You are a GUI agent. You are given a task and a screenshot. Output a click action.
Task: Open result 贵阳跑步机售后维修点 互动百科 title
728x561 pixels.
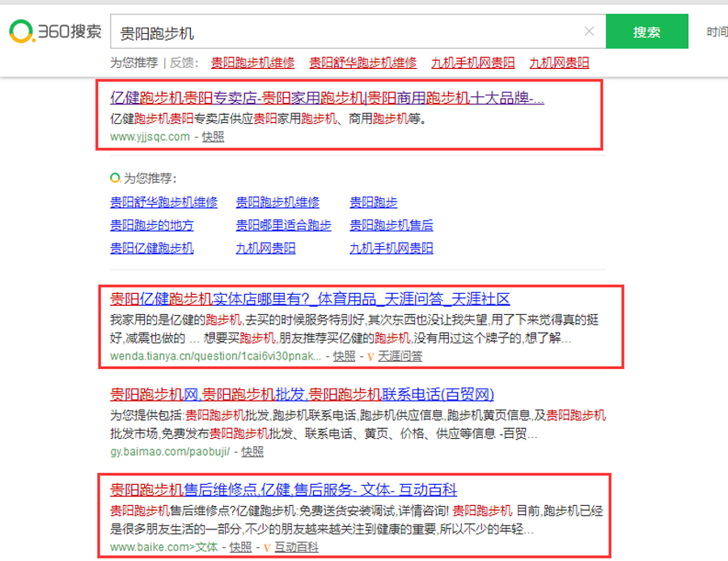283,490
